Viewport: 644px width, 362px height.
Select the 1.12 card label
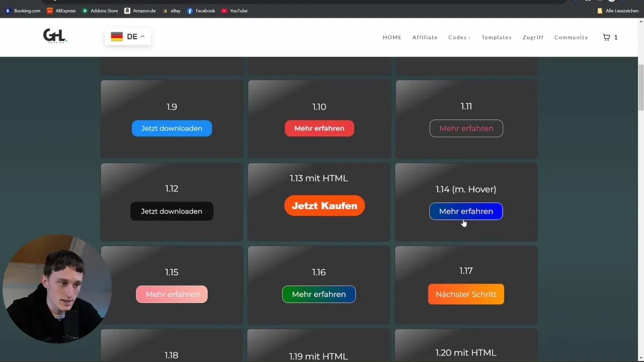[172, 189]
